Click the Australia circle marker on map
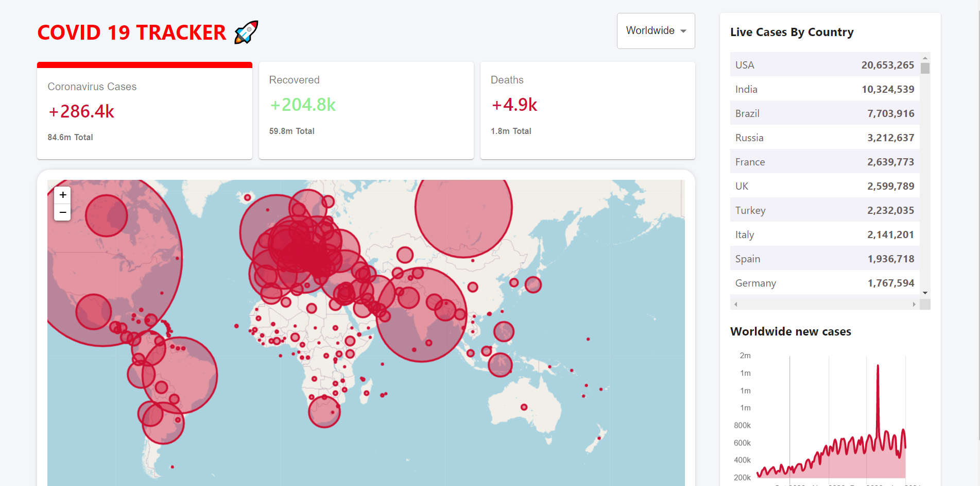 pos(524,407)
